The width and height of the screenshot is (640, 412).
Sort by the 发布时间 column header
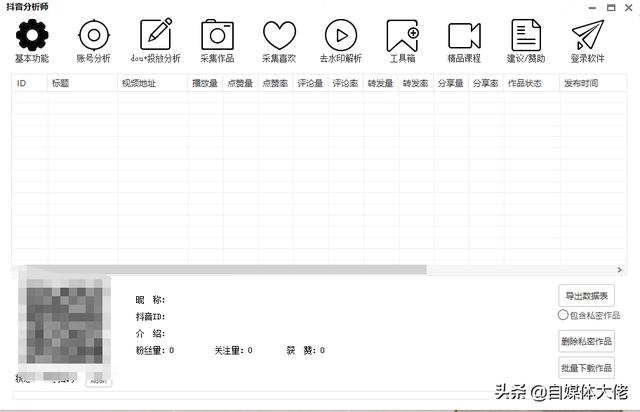[x=593, y=83]
